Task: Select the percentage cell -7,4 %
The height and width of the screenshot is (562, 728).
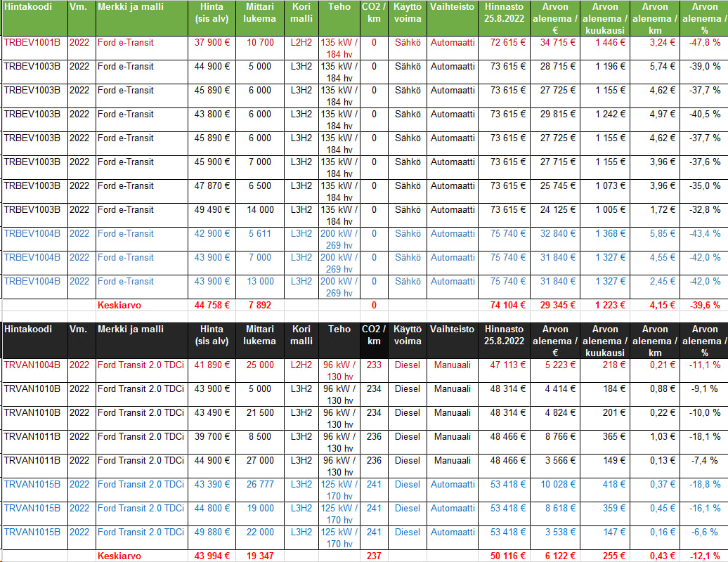Action: 704,466
